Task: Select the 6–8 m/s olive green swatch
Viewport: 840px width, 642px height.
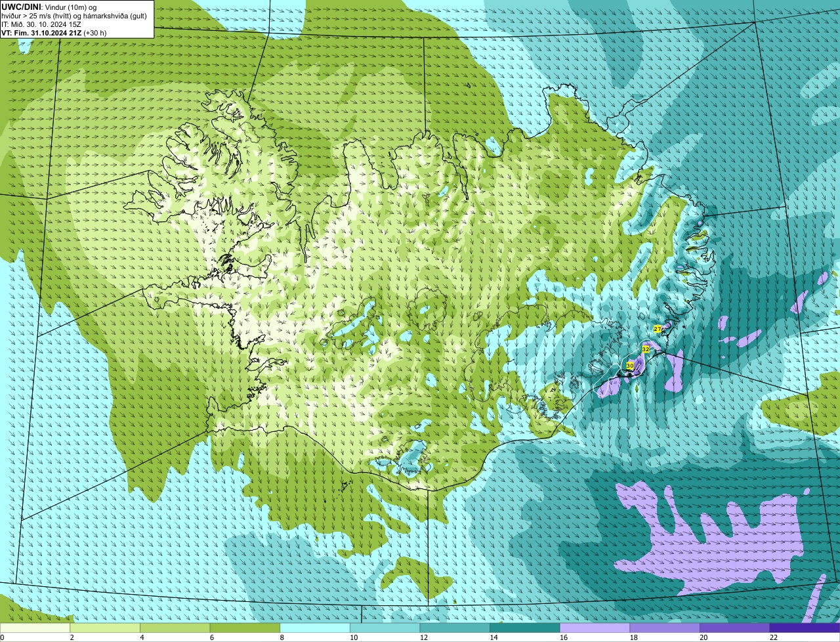Action: [x=245, y=628]
